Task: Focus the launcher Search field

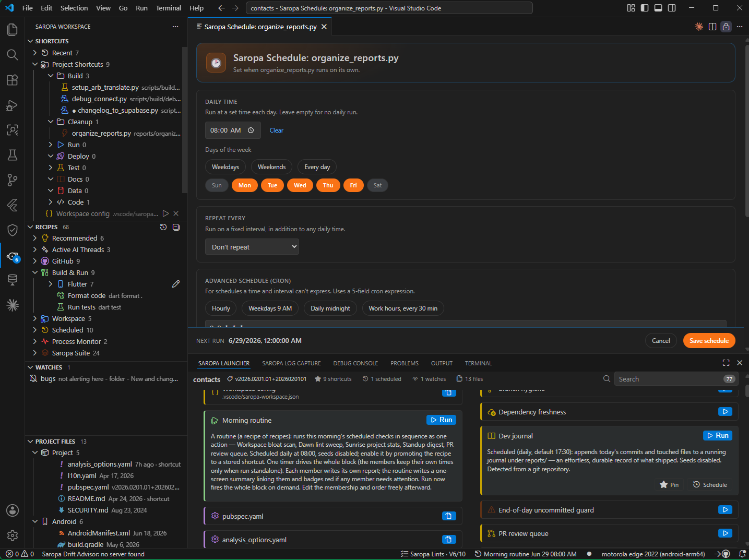Action: pyautogui.click(x=675, y=379)
